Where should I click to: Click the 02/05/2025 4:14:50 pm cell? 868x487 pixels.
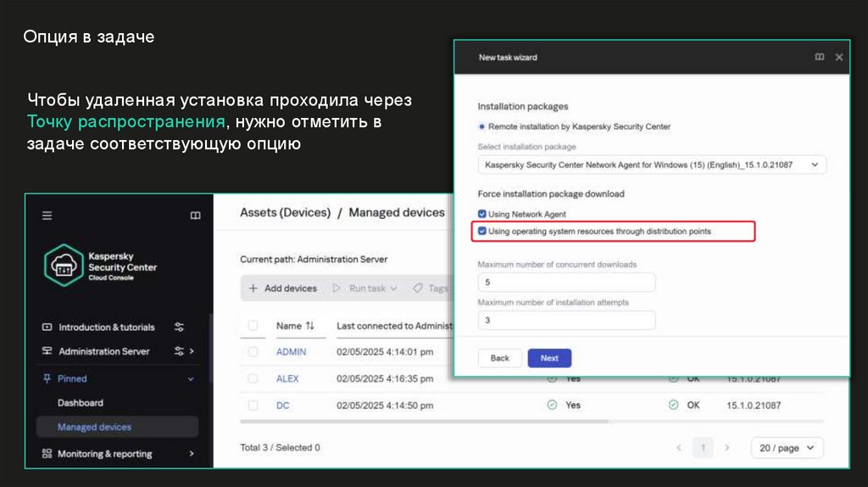[385, 405]
